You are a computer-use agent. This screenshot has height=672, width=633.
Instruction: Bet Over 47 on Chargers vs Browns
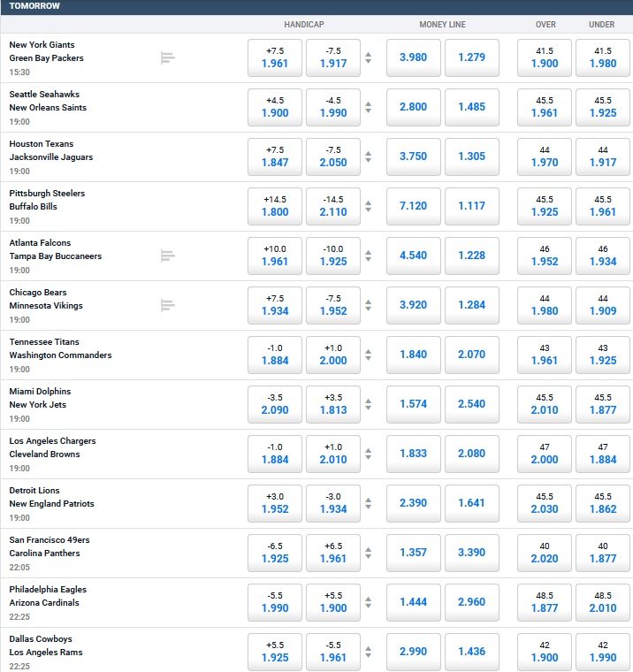point(545,454)
